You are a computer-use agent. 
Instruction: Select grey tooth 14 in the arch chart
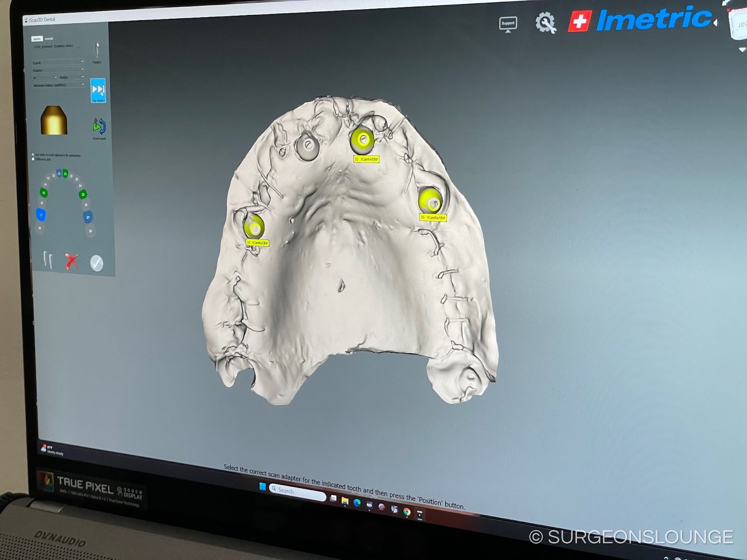[45, 184]
